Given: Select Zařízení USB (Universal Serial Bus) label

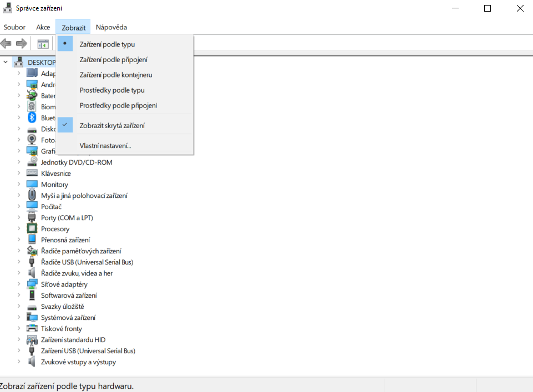Looking at the screenshot, I should [x=88, y=351].
